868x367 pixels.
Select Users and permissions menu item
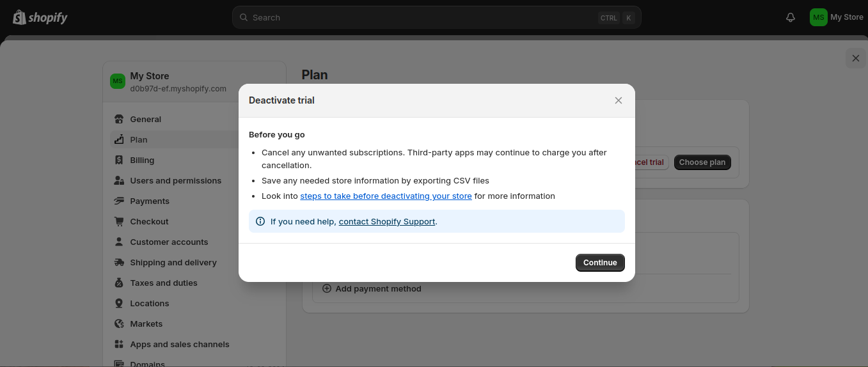pos(175,180)
